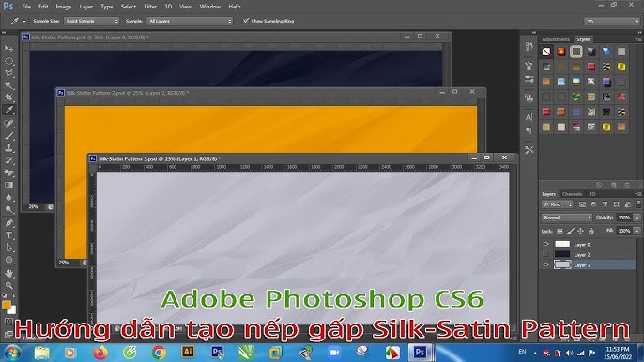Select the Polygonal Lasso tool
This screenshot has width=644, height=362.
8,73
